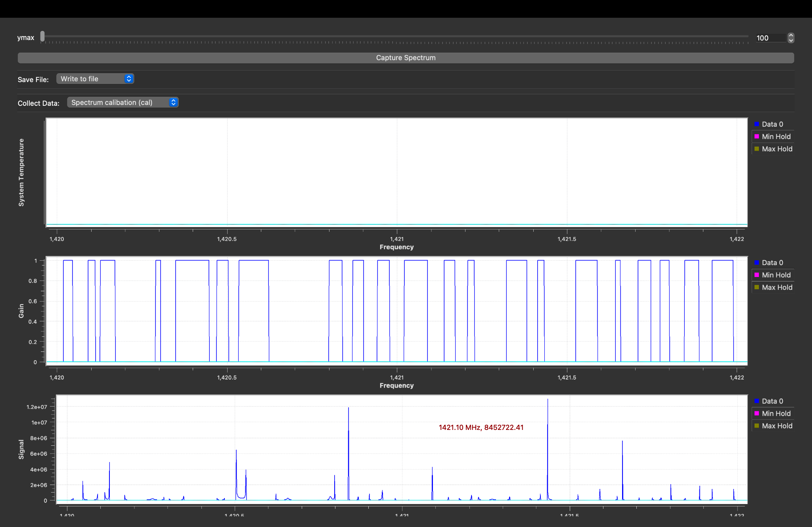Image resolution: width=812 pixels, height=527 pixels.
Task: Toggle Max Hold in Signal plot legend
Action: click(772, 426)
